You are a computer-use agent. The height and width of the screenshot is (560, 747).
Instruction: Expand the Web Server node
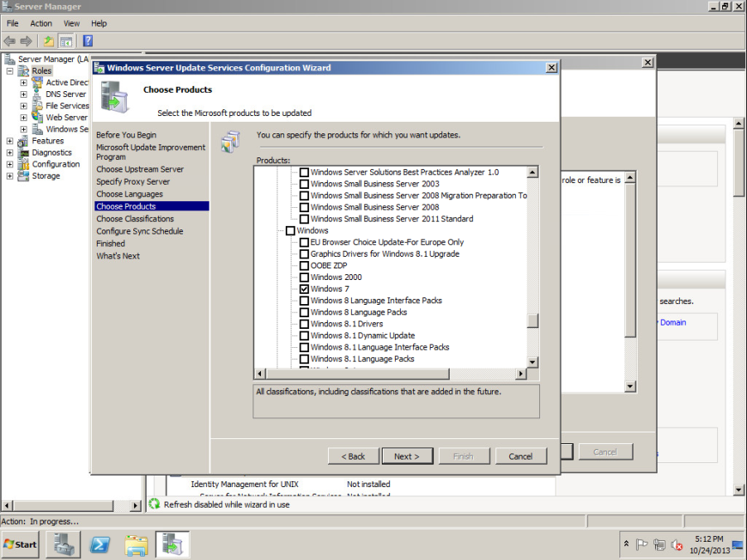pyautogui.click(x=23, y=118)
